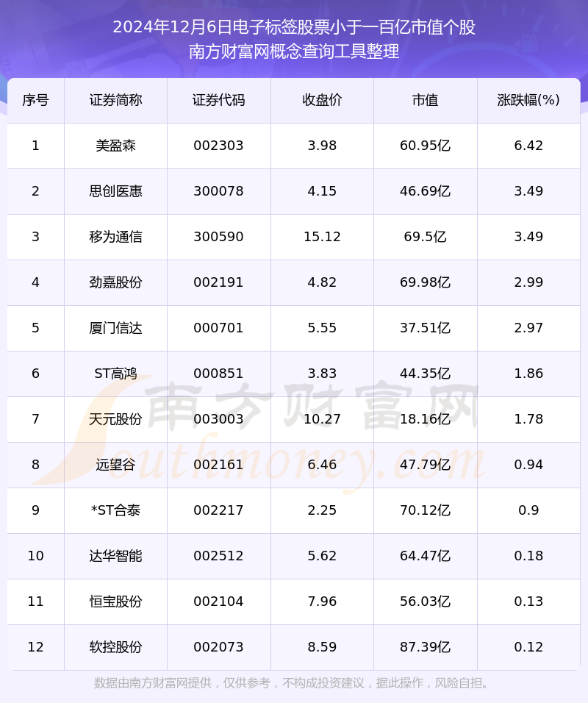Select stock name 美盈森
Viewport: 588px width, 703px height.
pos(115,146)
